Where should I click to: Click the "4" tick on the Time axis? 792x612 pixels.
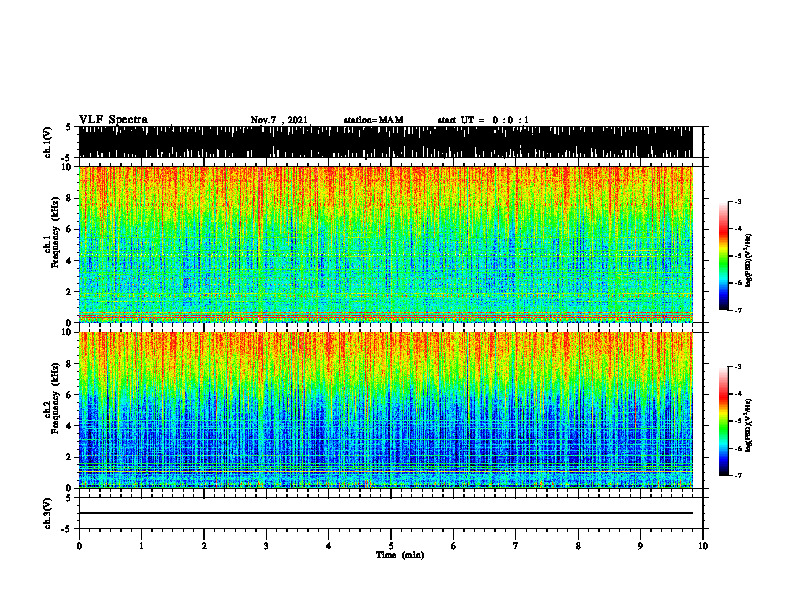click(x=329, y=546)
